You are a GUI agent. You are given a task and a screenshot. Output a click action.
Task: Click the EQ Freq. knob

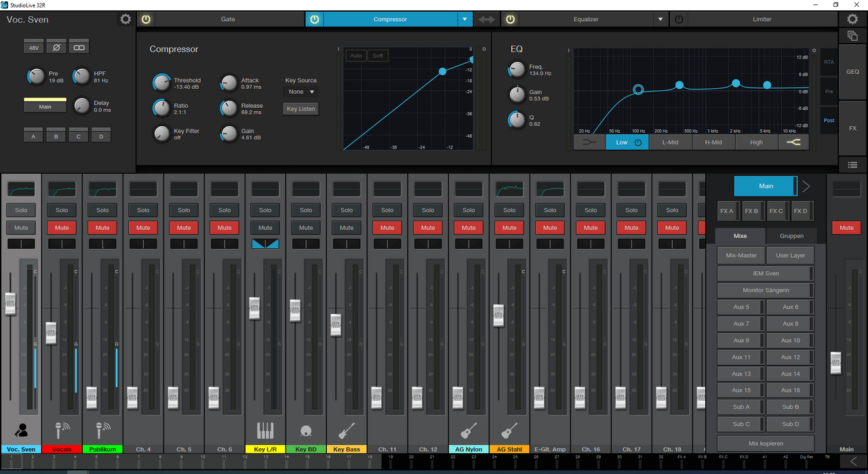pos(517,69)
